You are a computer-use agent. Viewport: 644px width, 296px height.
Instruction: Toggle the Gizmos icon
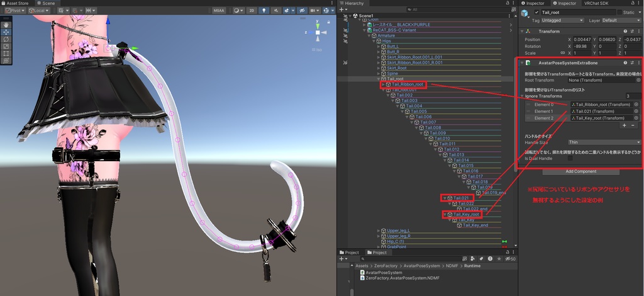click(x=328, y=10)
